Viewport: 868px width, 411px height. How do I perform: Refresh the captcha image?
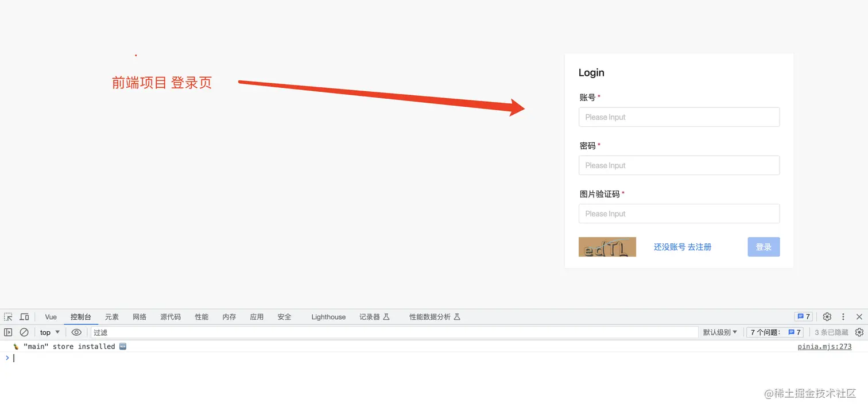tap(607, 247)
